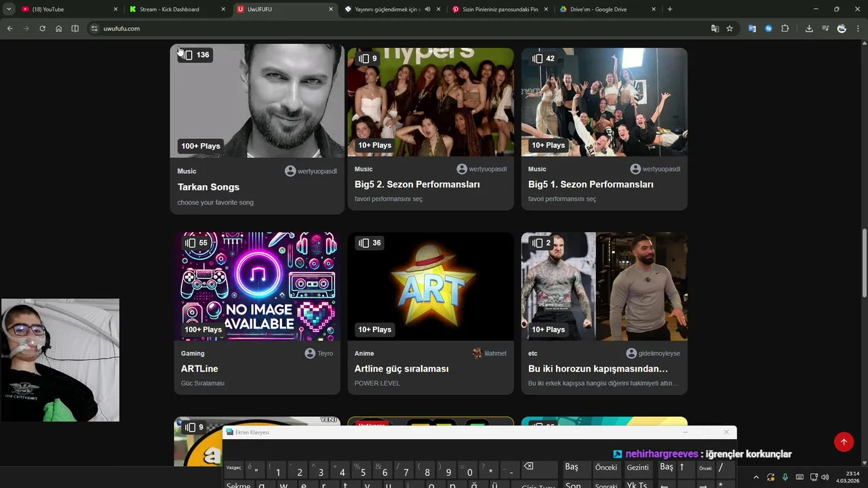Open the tab search dropdown arrow

(9, 9)
